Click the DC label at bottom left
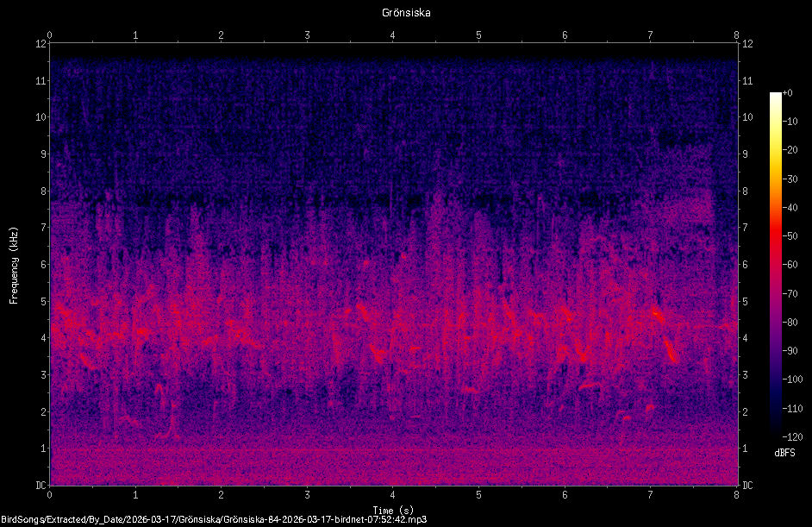 tap(41, 485)
